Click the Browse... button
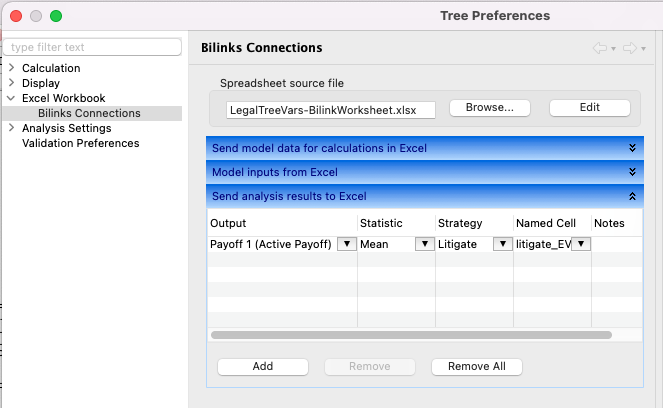This screenshot has height=408, width=663. 489,108
